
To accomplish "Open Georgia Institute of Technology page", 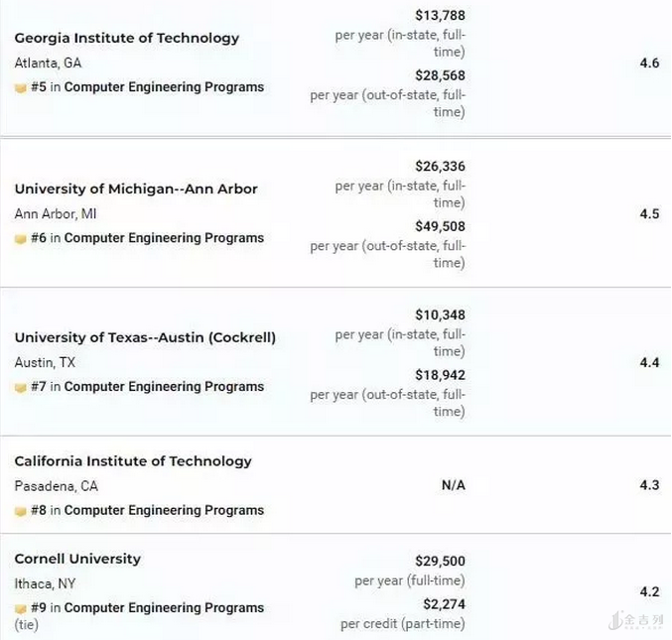I will pyautogui.click(x=126, y=38).
